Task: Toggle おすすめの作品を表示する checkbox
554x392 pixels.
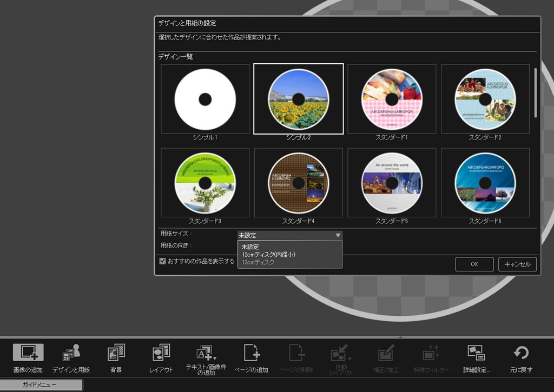Action: click(x=162, y=261)
